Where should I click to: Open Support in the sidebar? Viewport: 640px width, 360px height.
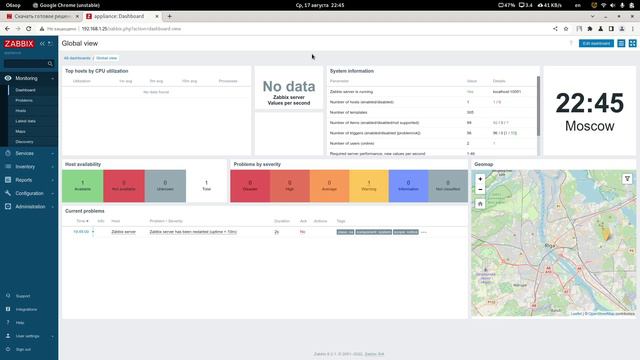(23, 296)
